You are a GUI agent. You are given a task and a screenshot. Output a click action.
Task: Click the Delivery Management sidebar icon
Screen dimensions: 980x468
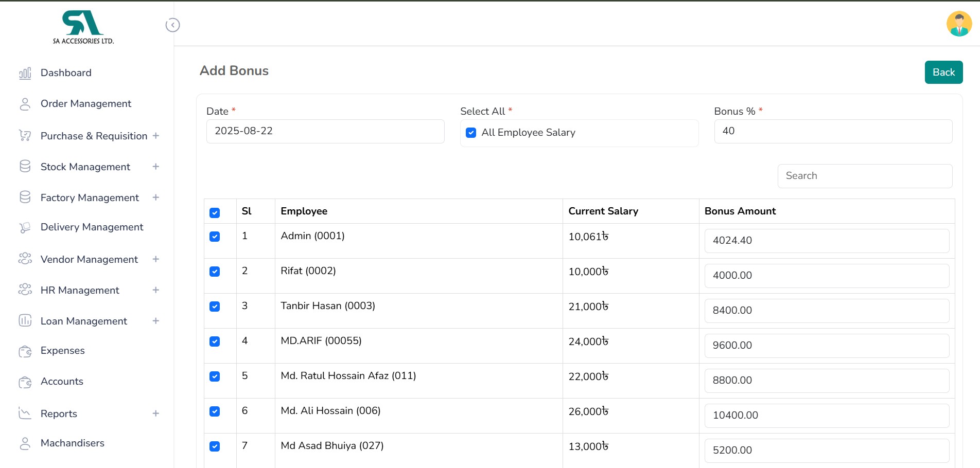[x=25, y=227]
